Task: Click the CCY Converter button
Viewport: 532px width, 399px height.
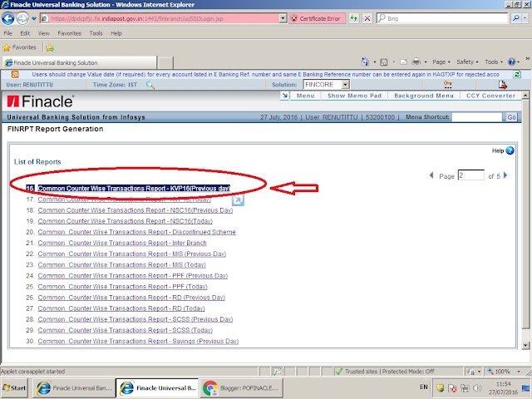Action: tap(490, 96)
